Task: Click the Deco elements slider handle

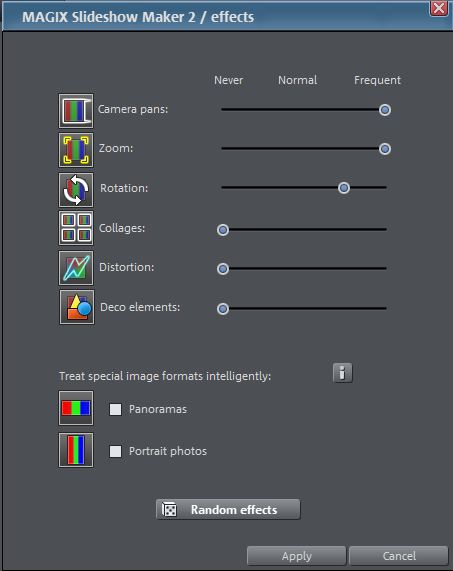Action: [222, 309]
